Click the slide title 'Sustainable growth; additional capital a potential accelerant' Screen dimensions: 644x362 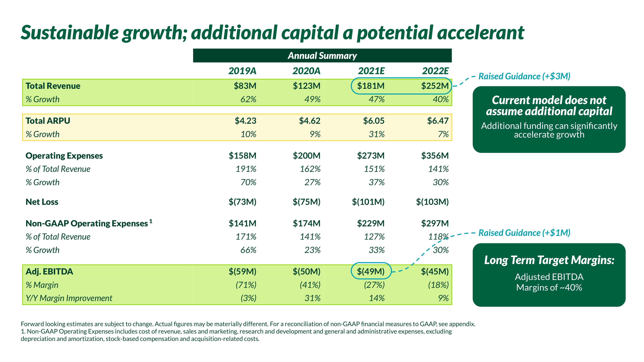[273, 33]
